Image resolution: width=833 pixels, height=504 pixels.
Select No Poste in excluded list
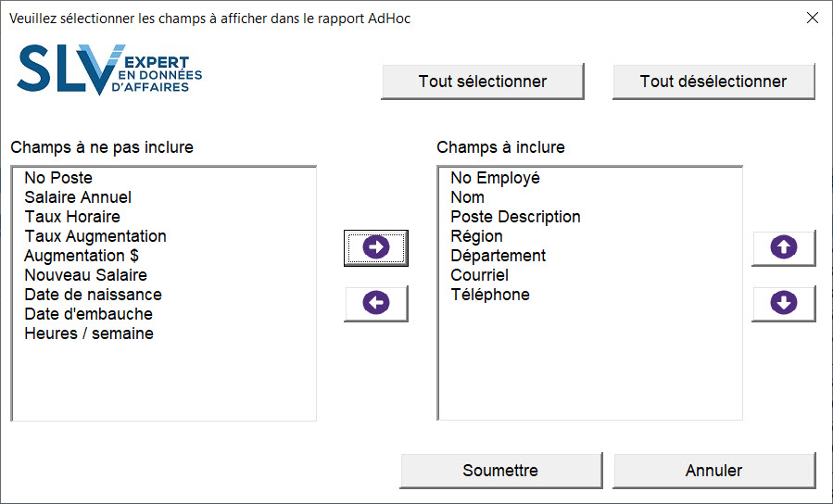tap(58, 178)
